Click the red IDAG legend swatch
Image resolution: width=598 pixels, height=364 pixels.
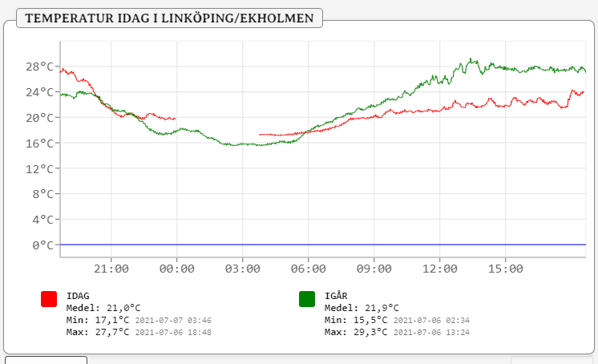pos(49,298)
